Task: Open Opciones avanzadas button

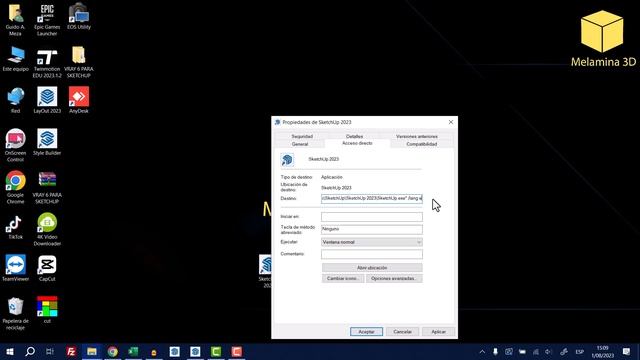Action: pyautogui.click(x=394, y=278)
